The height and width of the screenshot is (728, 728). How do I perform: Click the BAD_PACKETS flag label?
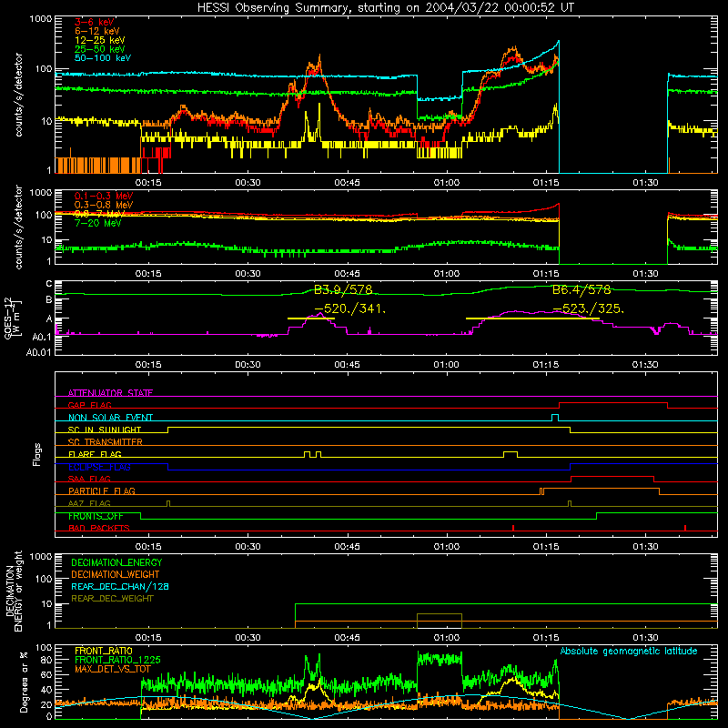tap(99, 528)
